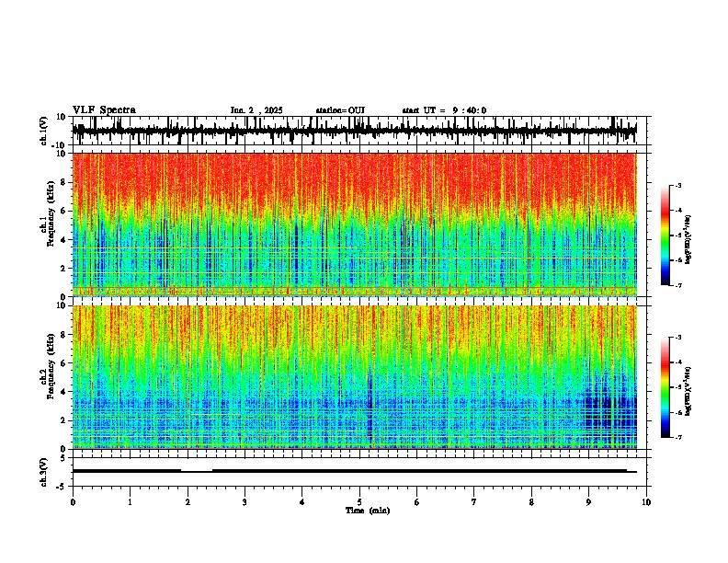This screenshot has width=728, height=563.
Task: Click the ch.1 spectrogram color scale bar
Action: [665, 236]
